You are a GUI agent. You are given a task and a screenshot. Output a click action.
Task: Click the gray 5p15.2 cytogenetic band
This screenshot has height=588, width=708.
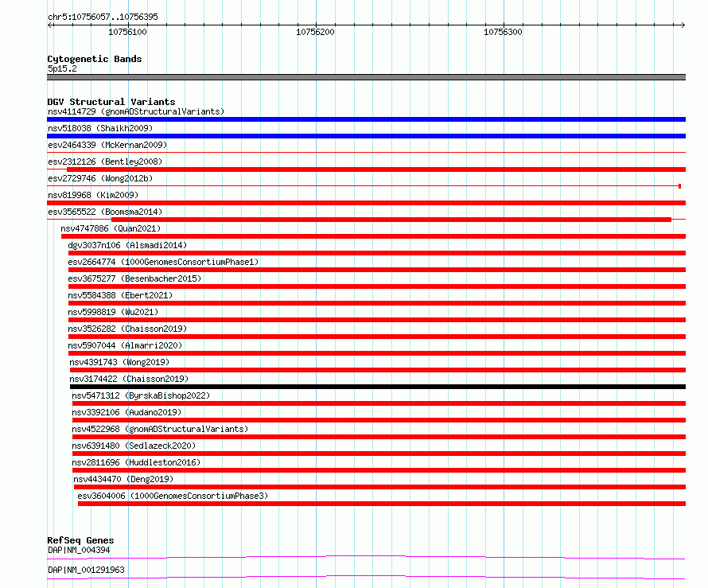366,77
